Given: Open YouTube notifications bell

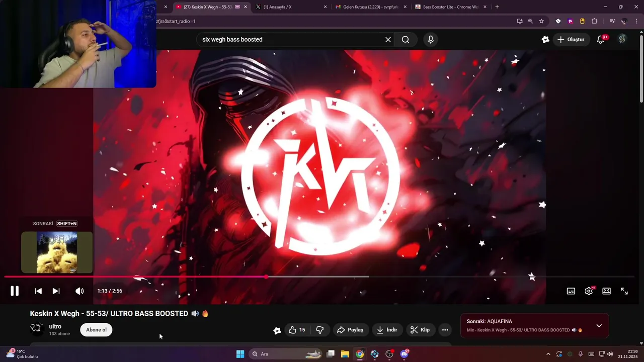Looking at the screenshot, I should [601, 40].
